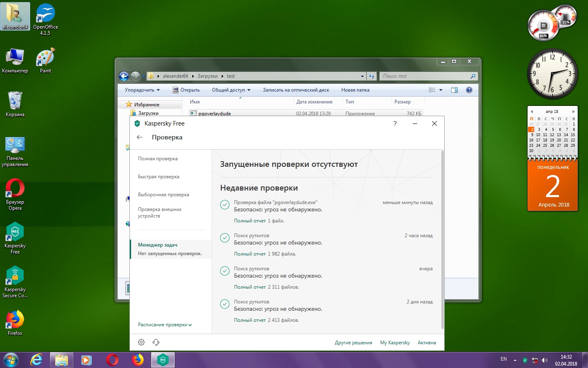Open the Упорядочить dropdown menu
Viewport: 588px width, 368px height.
click(x=142, y=90)
